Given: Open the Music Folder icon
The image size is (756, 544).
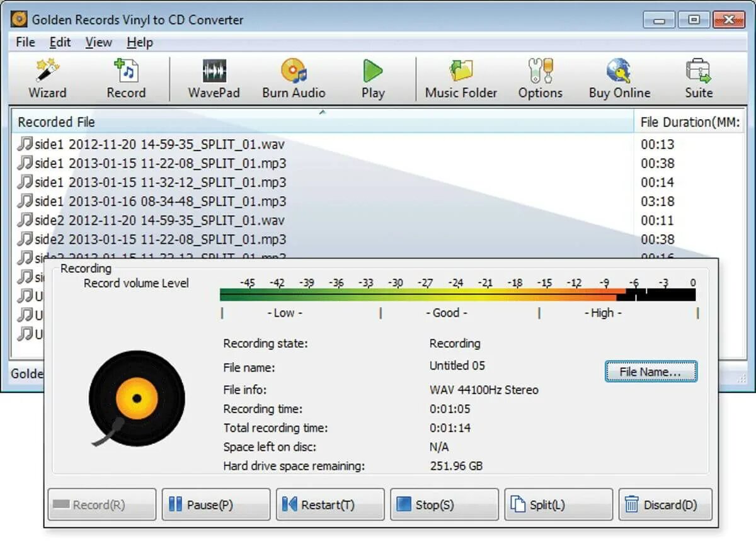Looking at the screenshot, I should coord(461,79).
